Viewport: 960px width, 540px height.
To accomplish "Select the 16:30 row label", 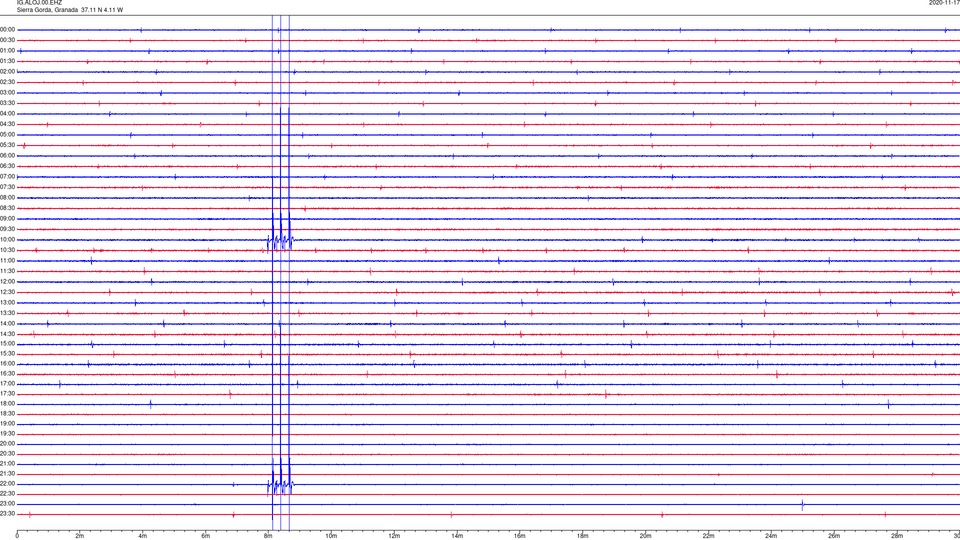I will [7, 373].
